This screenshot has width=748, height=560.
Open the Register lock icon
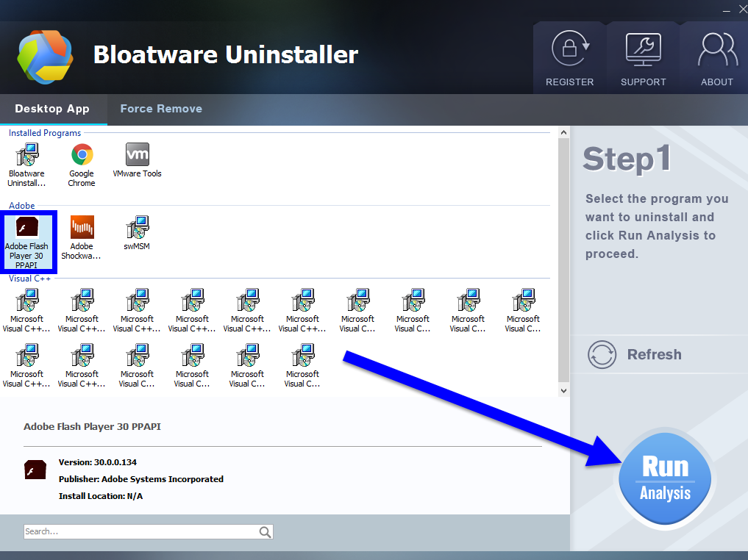(x=569, y=49)
